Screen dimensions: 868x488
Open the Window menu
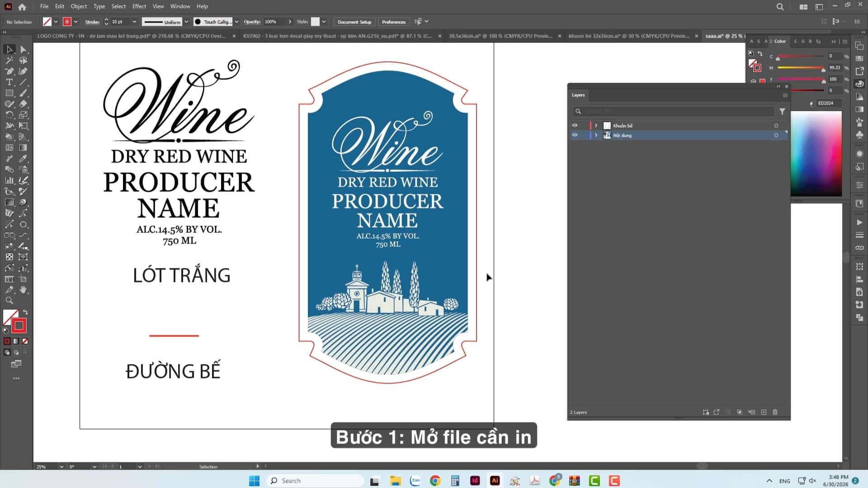tap(180, 6)
